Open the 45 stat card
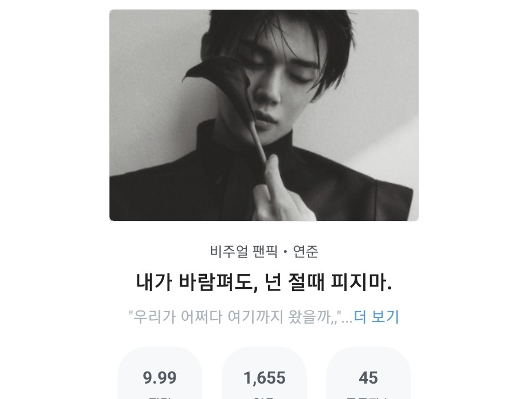The height and width of the screenshot is (399, 532). coord(368,373)
